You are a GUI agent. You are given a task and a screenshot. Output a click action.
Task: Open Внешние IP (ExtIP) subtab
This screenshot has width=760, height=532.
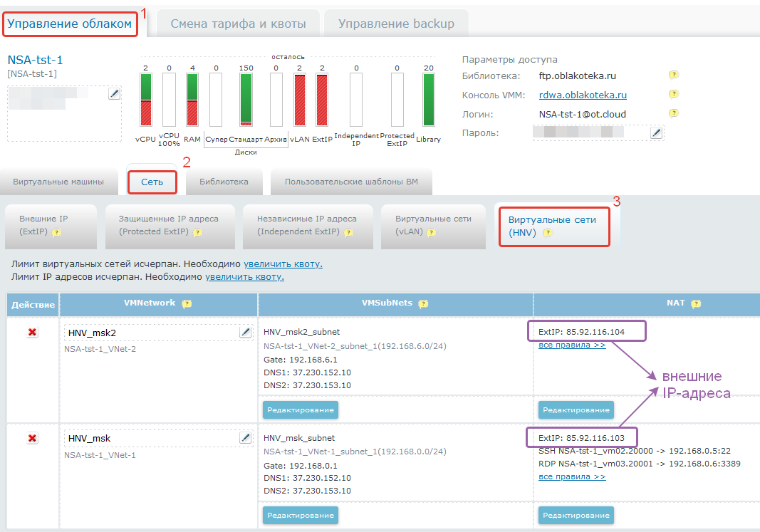(49, 225)
